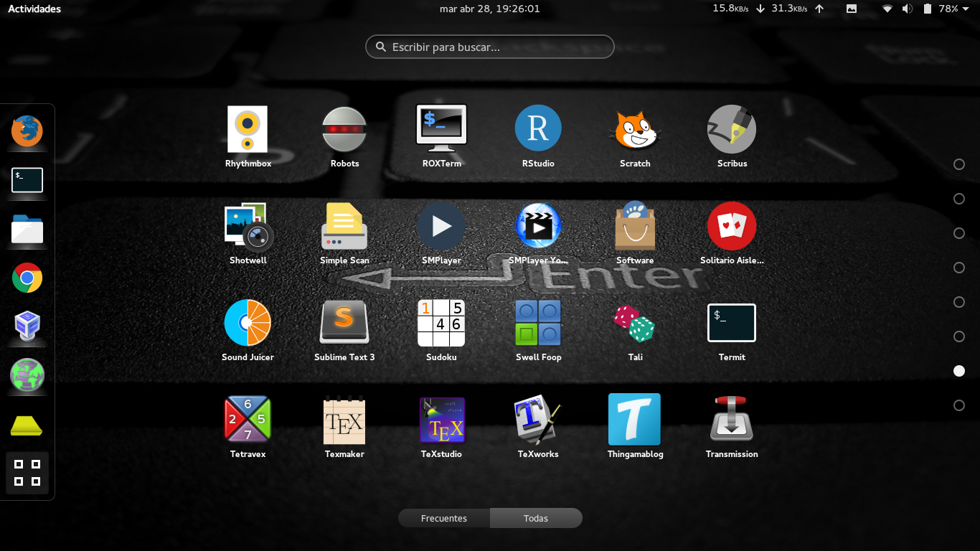Open Scribus desktop publishing
This screenshot has height=551, width=980.
pos(732,129)
